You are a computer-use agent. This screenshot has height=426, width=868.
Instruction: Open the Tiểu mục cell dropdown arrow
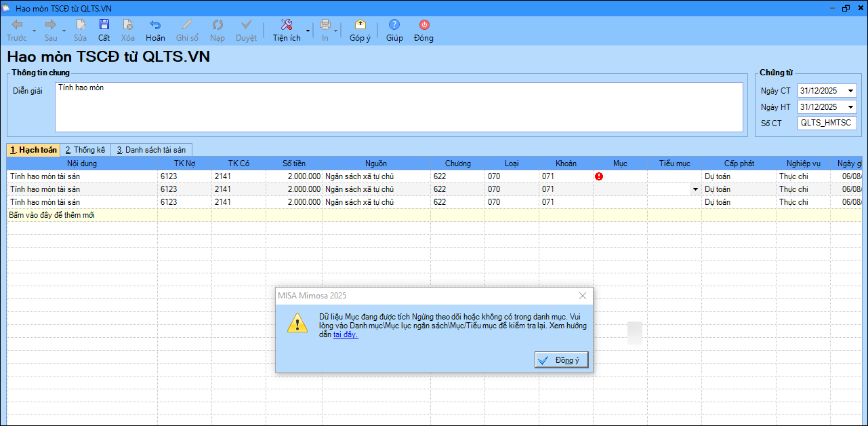pyautogui.click(x=695, y=189)
